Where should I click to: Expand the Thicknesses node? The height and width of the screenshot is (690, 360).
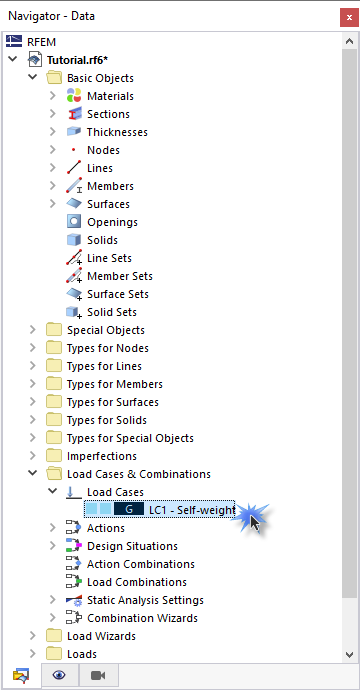point(52,132)
